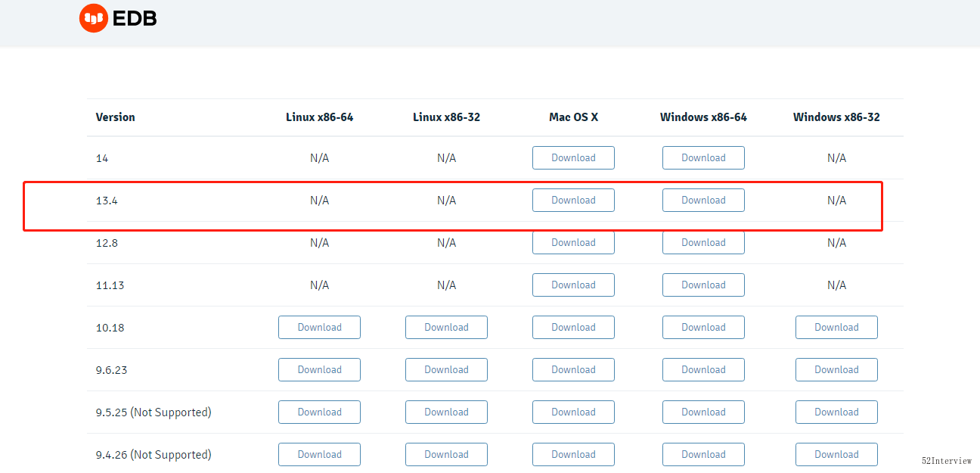Click N/A for version 13.4 Linux x86-32
980x473 pixels.
pyautogui.click(x=446, y=201)
